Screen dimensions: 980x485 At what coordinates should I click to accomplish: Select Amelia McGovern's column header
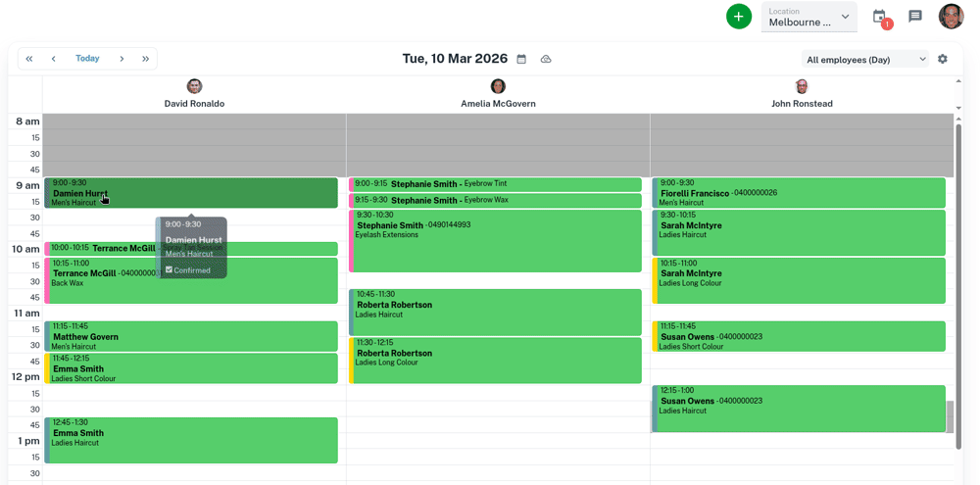(498, 94)
